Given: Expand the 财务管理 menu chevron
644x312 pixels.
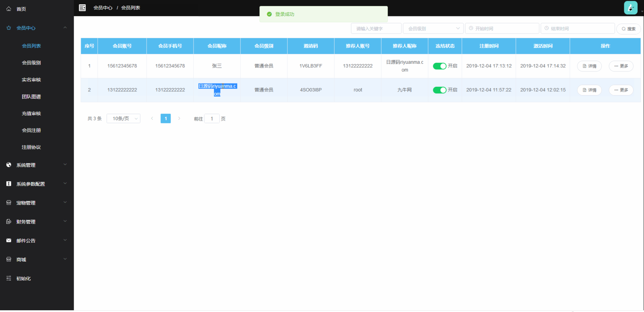Looking at the screenshot, I should point(65,221).
